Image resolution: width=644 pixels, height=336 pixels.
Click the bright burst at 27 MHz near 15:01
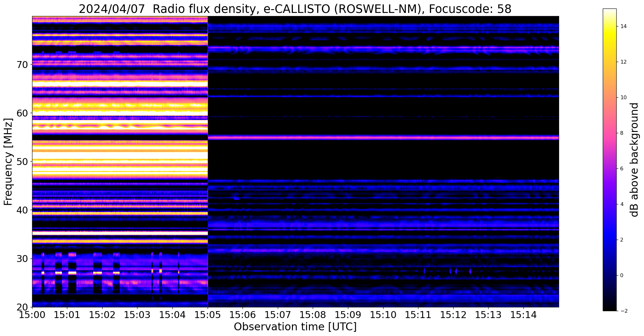pyautogui.click(x=72, y=273)
